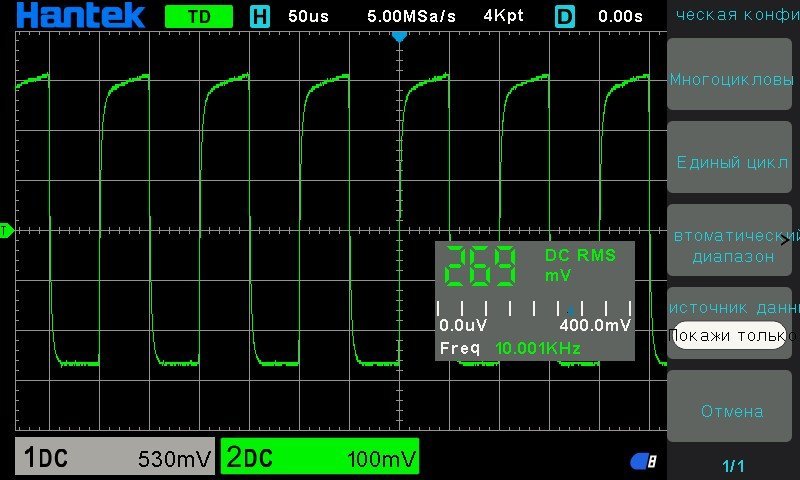
Task: Click the H horizontal timebase icon
Action: [x=260, y=16]
